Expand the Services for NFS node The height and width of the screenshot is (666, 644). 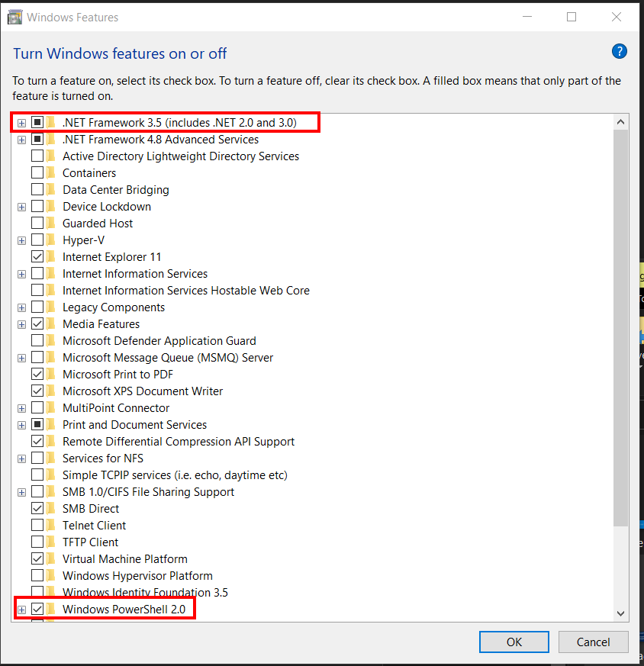click(x=21, y=458)
